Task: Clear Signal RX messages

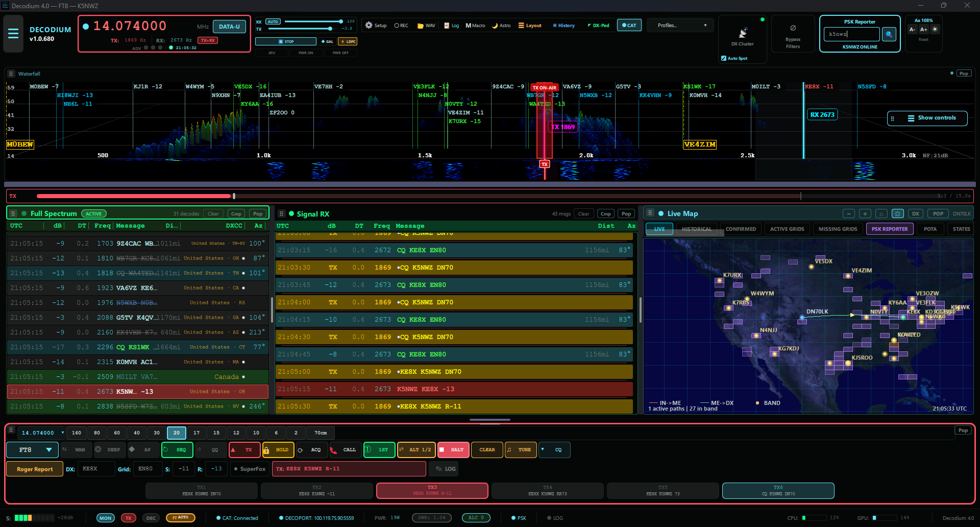Action: click(583, 213)
